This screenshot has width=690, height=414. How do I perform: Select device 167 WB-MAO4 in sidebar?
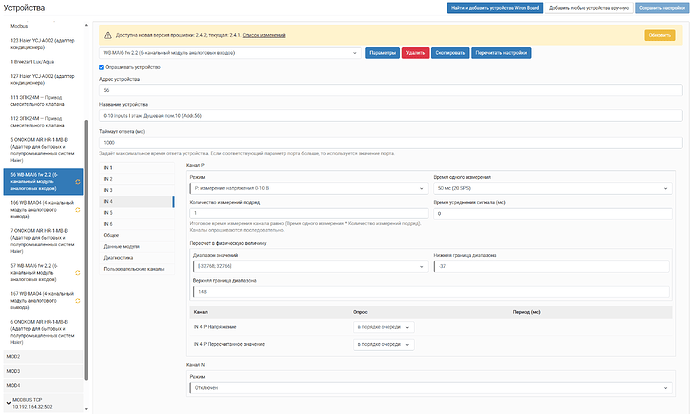click(x=42, y=301)
